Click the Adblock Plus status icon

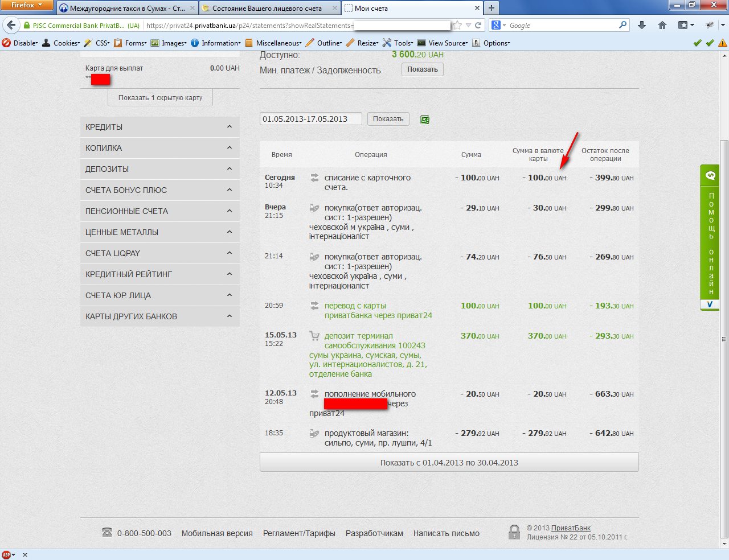[6, 555]
